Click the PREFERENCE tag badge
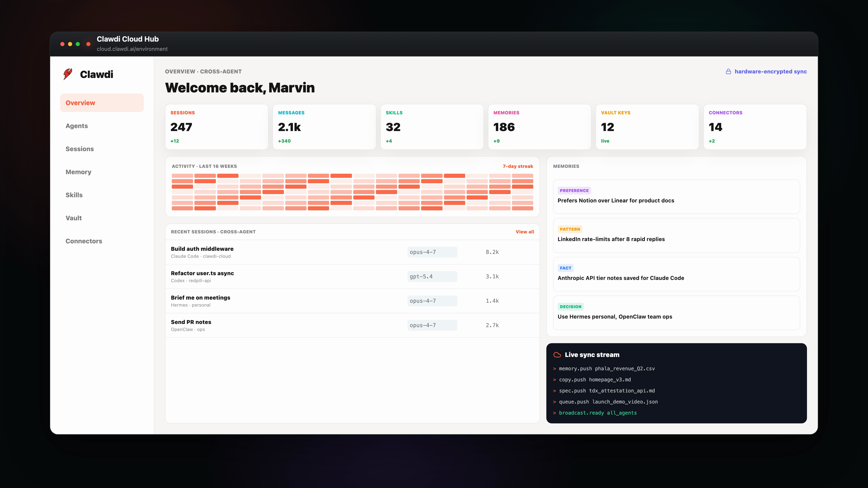 pyautogui.click(x=574, y=191)
